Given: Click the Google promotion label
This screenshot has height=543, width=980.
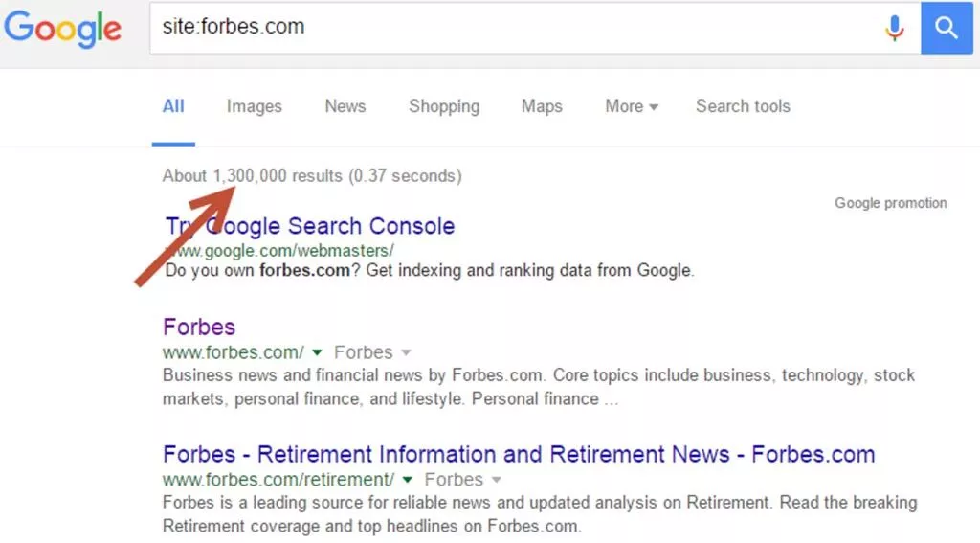Looking at the screenshot, I should pos(890,203).
